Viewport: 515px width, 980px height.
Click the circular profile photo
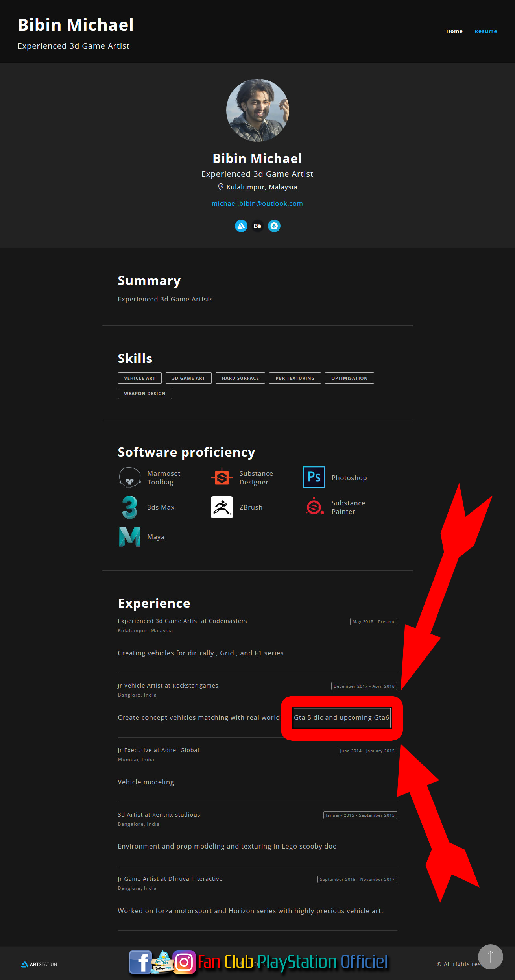(x=257, y=110)
